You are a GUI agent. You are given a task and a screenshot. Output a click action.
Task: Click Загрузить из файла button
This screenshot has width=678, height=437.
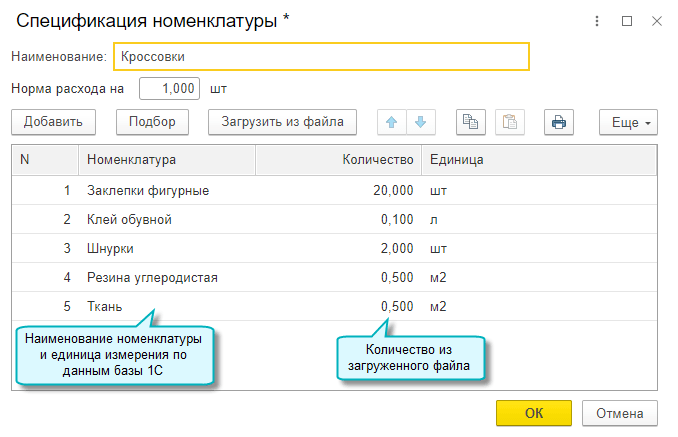coord(282,122)
